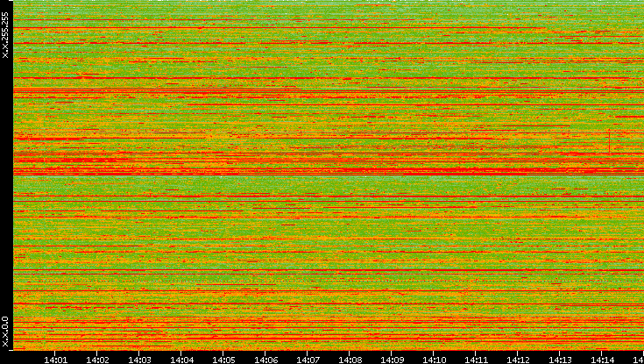Click the 14:05 time axis label
The image size is (644, 364).
tap(223, 360)
